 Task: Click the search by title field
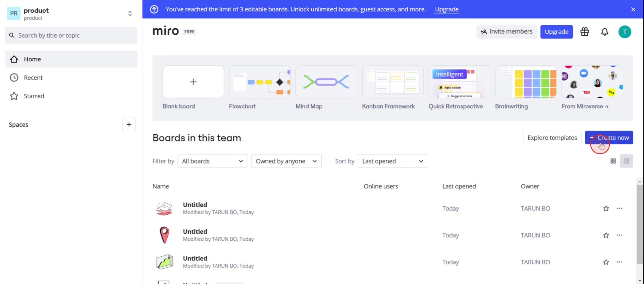(x=71, y=35)
